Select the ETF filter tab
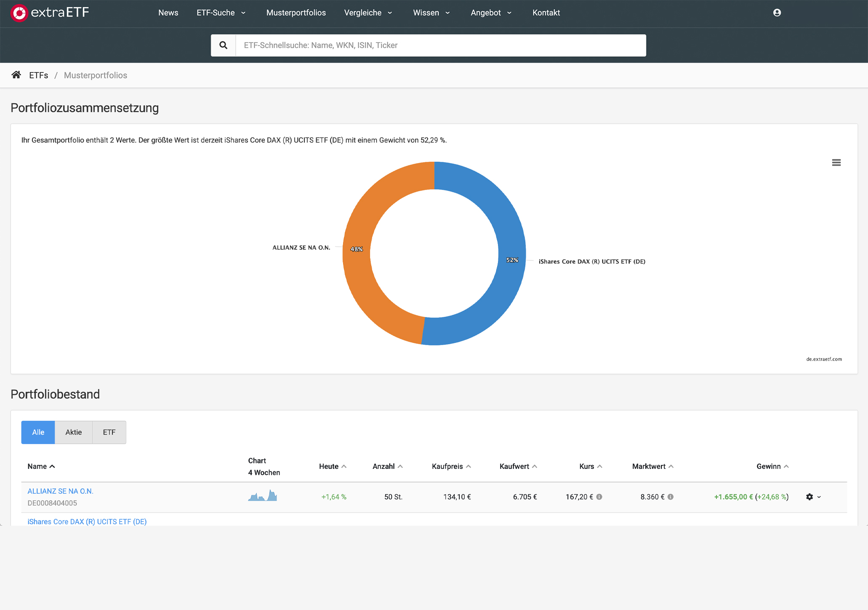 pyautogui.click(x=109, y=432)
